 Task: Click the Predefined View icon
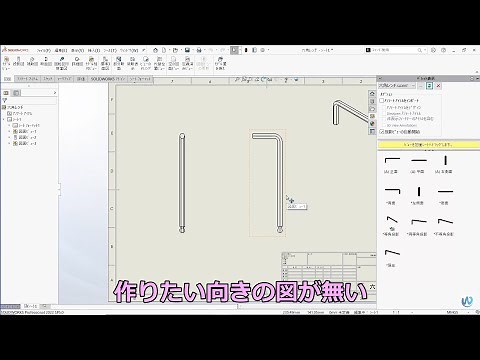click(188, 63)
